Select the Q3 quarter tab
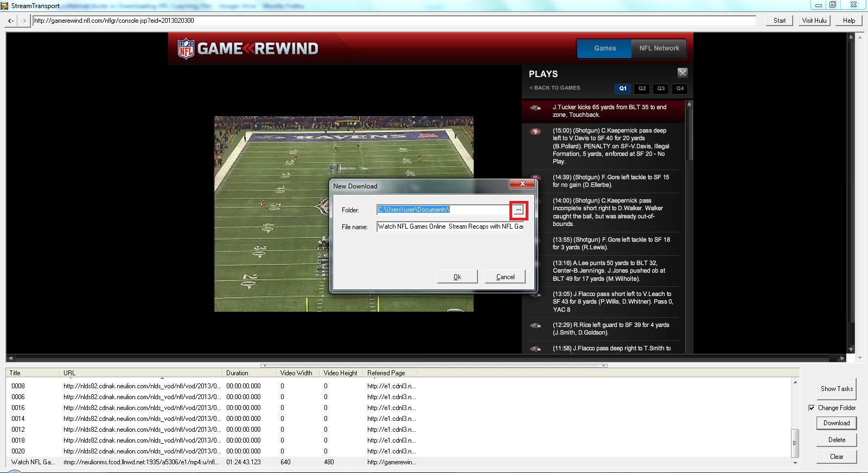 tap(661, 89)
